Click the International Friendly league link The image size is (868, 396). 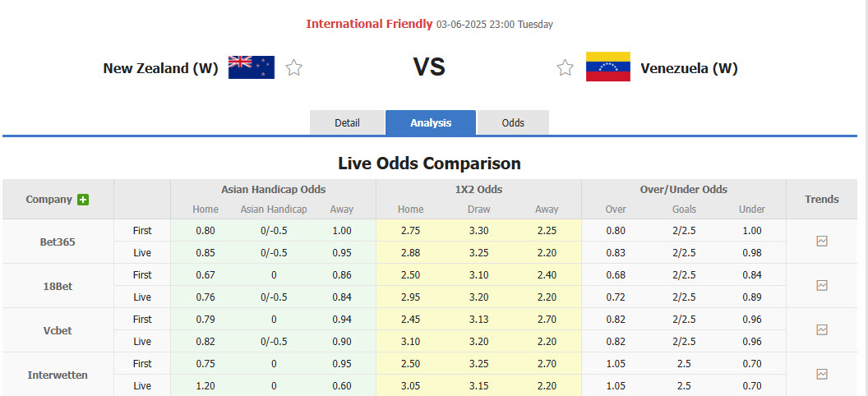tap(369, 24)
